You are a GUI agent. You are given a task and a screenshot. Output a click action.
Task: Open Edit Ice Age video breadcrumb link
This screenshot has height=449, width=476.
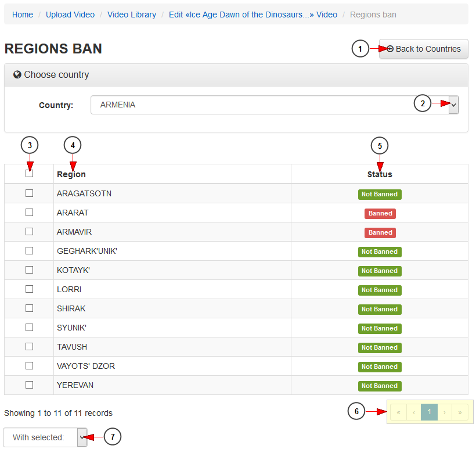point(253,15)
